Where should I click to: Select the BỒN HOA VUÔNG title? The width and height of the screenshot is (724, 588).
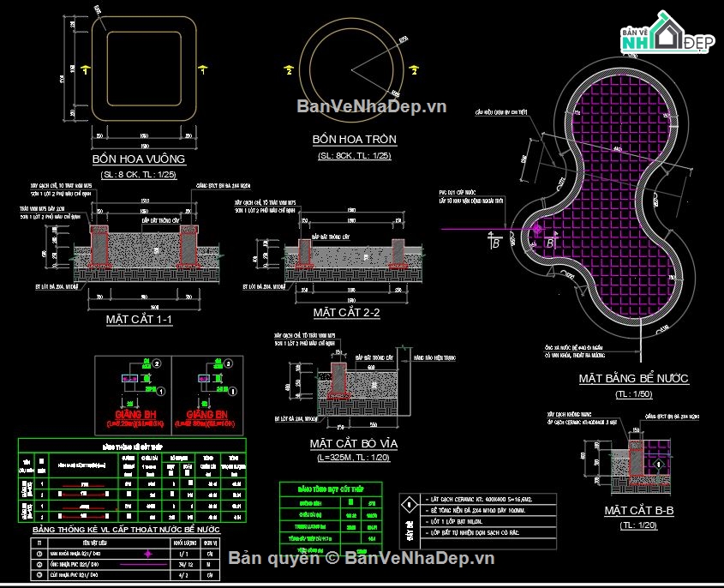coord(139,159)
